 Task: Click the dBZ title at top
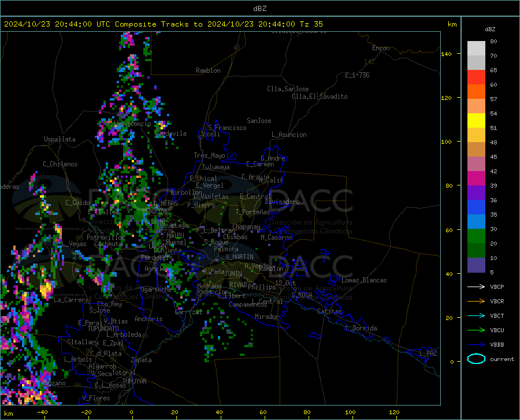pyautogui.click(x=259, y=9)
